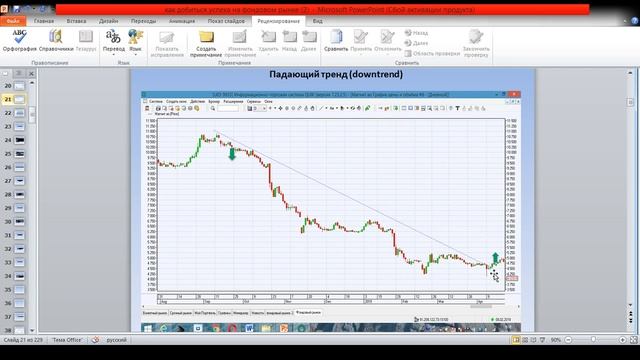The width and height of the screenshot is (640, 360).
Task: Select slide 20 thumbnail
Action: 19,86
